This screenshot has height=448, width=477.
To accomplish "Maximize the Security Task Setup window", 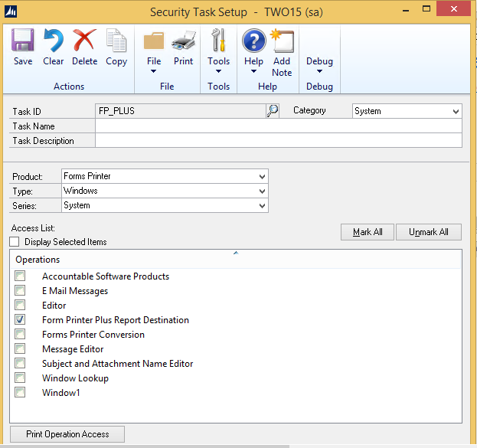I will [x=426, y=9].
